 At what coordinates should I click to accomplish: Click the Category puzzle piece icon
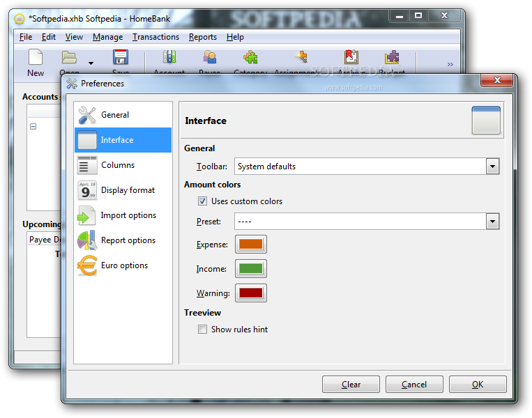[x=250, y=57]
